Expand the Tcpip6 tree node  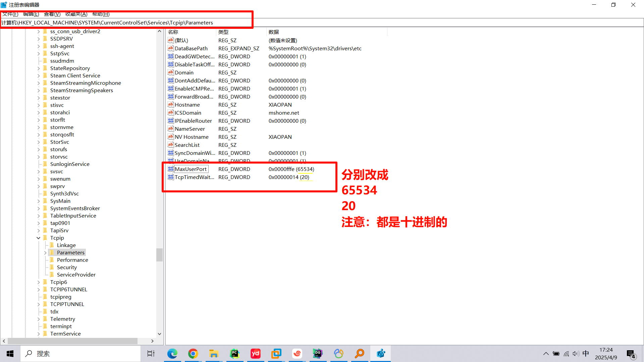[x=39, y=282]
